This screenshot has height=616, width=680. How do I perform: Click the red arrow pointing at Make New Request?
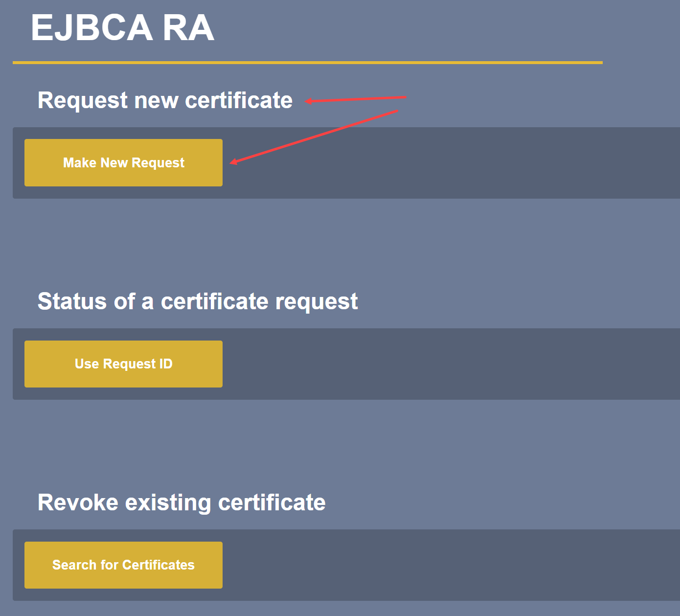click(x=313, y=137)
